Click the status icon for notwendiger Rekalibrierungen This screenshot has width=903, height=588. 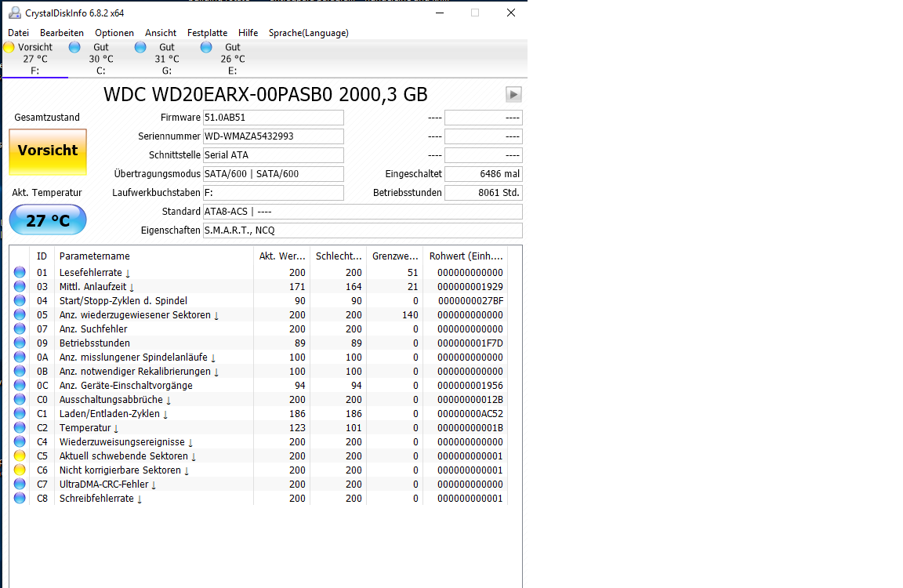click(x=20, y=372)
